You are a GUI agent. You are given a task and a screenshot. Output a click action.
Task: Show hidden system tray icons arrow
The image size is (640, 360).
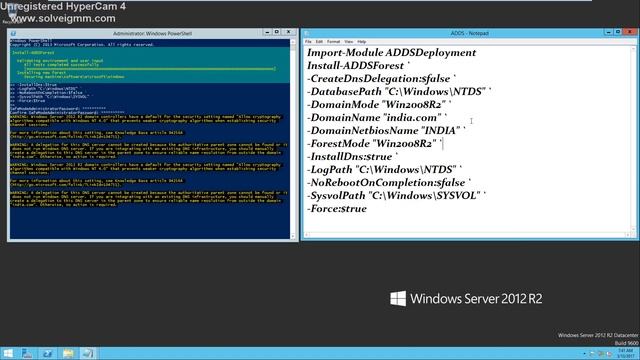click(584, 353)
